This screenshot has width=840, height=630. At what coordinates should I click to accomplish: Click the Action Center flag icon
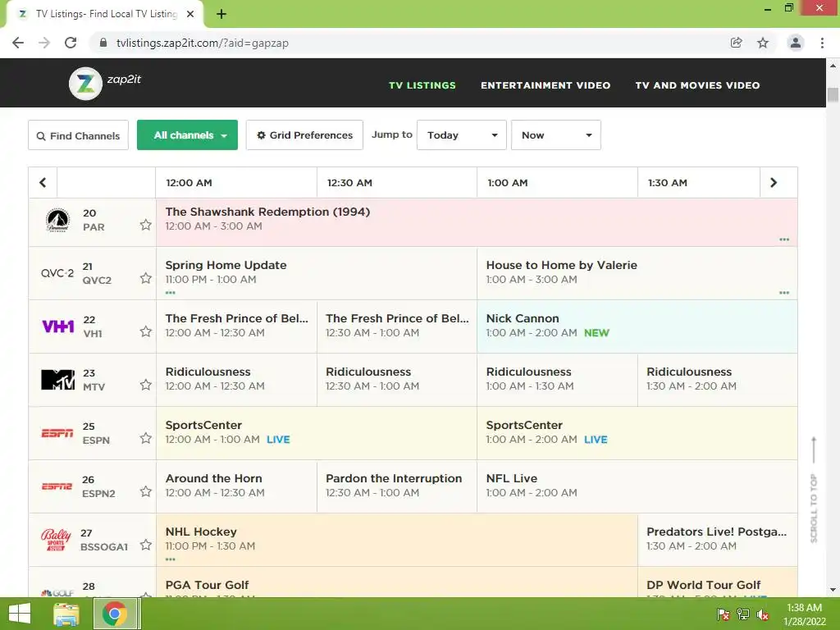(x=724, y=615)
